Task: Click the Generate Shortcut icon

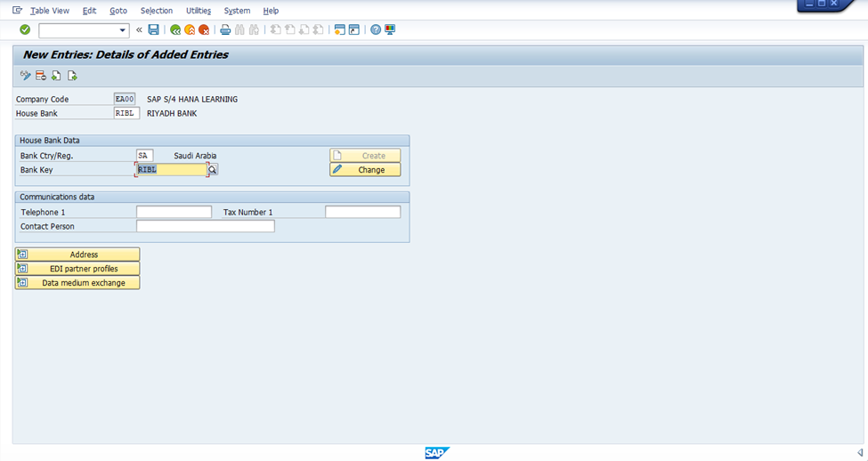Action: (x=354, y=30)
